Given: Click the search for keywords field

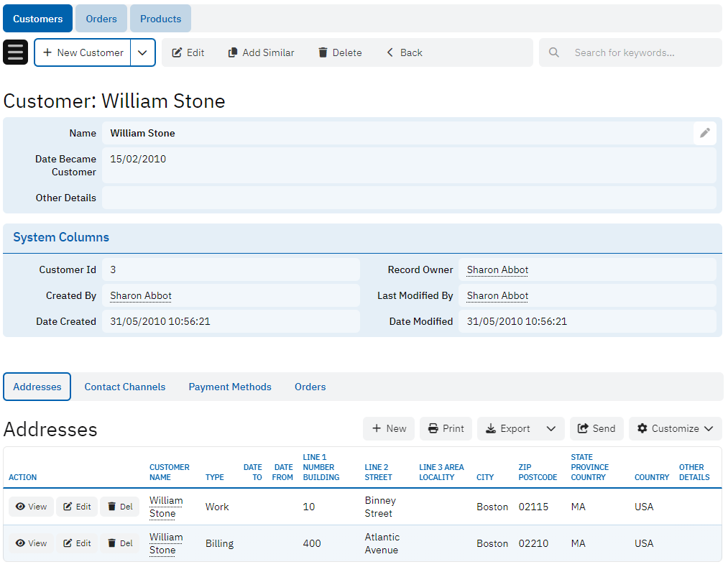Looking at the screenshot, I should (x=640, y=52).
